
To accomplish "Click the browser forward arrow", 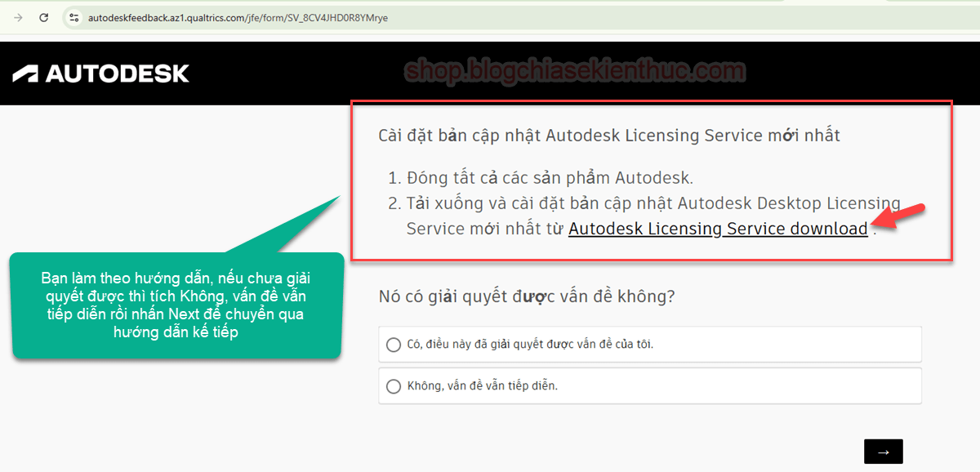I will 18,17.
